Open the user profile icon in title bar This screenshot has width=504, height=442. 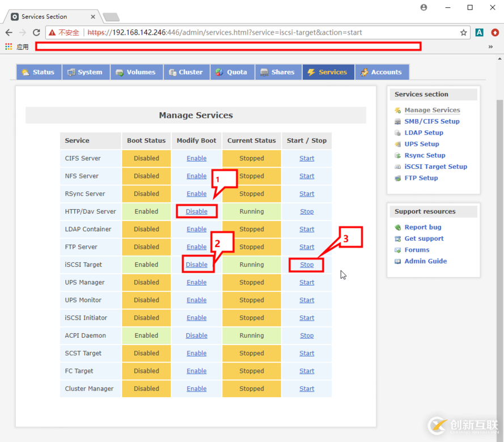[423, 7]
